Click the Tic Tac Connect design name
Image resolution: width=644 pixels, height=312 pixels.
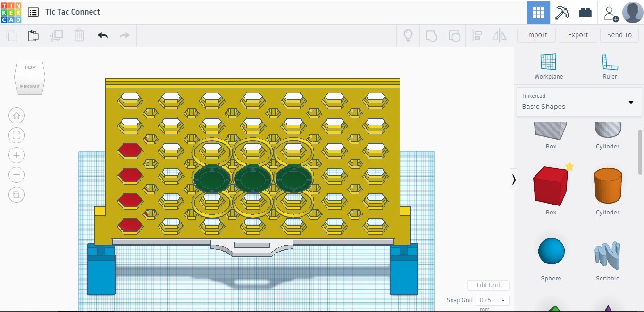click(73, 12)
